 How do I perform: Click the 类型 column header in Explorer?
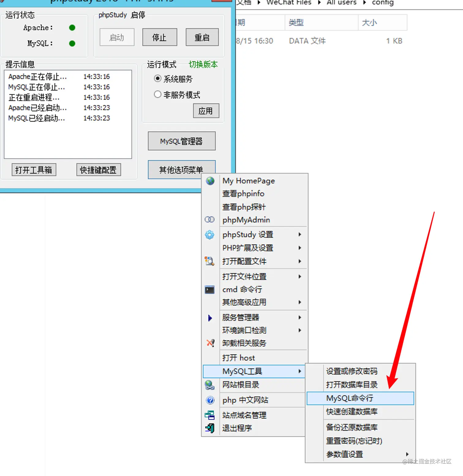321,22
